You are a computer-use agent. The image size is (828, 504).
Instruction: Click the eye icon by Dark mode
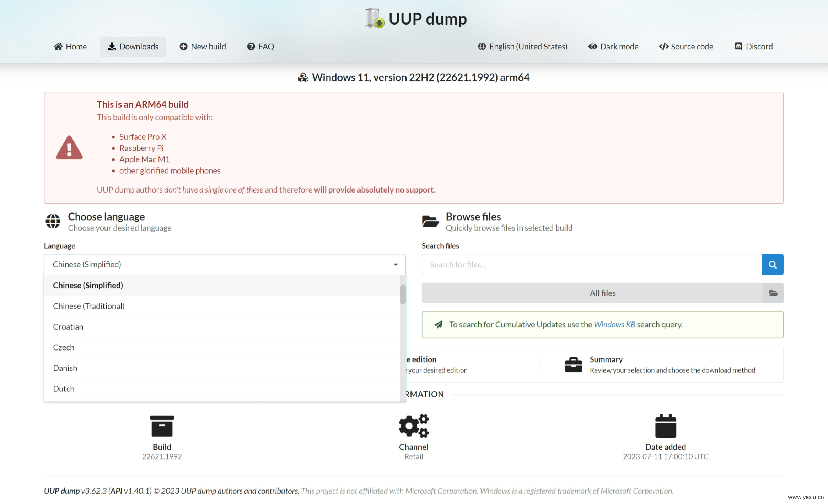click(592, 47)
